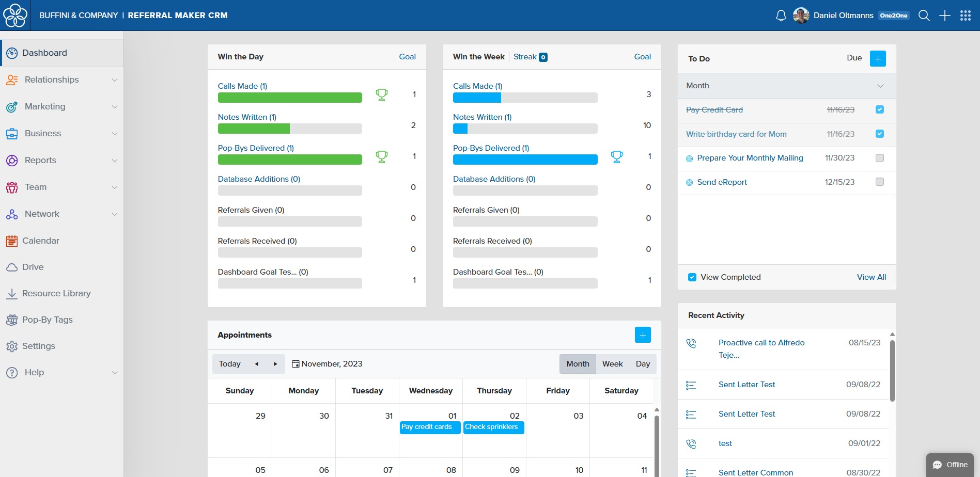Image resolution: width=980 pixels, height=477 pixels.
Task: Click the Today button in Appointments
Action: [x=230, y=364]
